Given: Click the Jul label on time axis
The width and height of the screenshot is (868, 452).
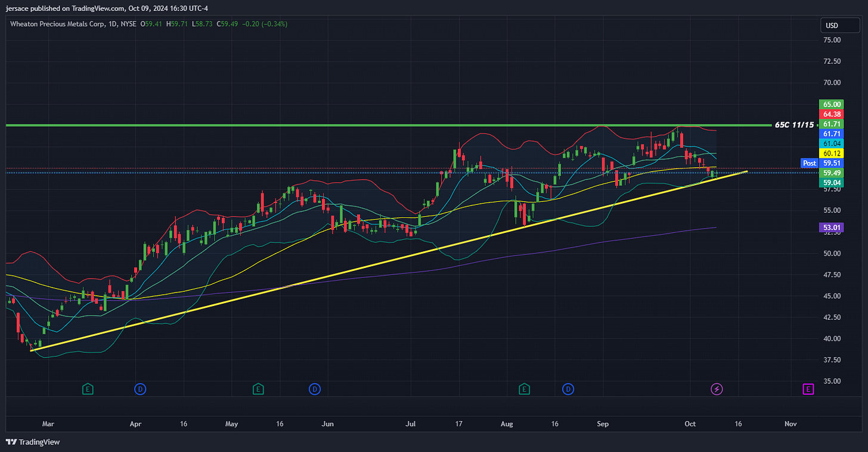Looking at the screenshot, I should (x=410, y=424).
